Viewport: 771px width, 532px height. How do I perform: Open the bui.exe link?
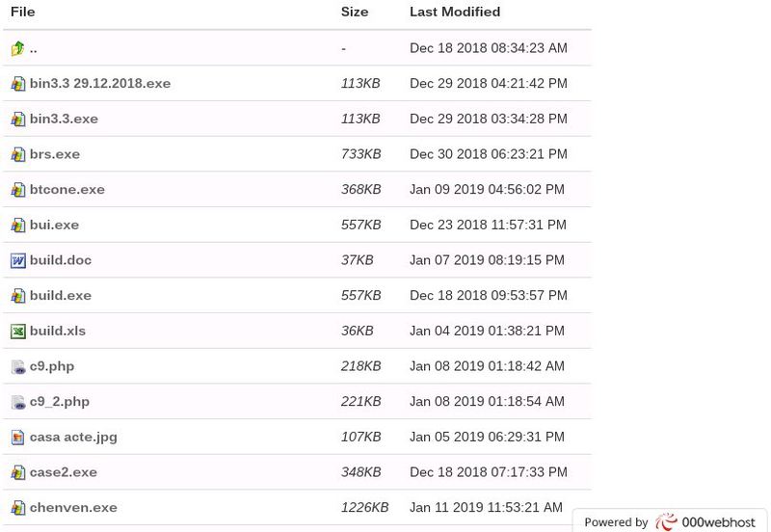(54, 225)
